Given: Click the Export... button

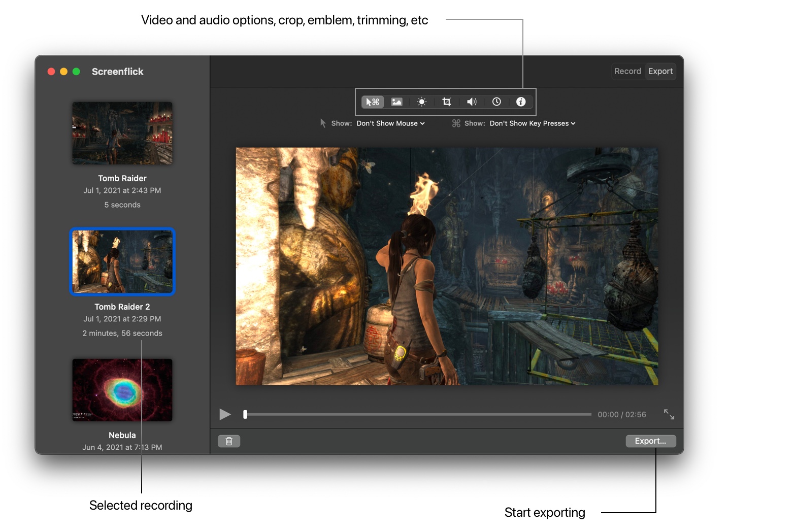Looking at the screenshot, I should [x=651, y=441].
